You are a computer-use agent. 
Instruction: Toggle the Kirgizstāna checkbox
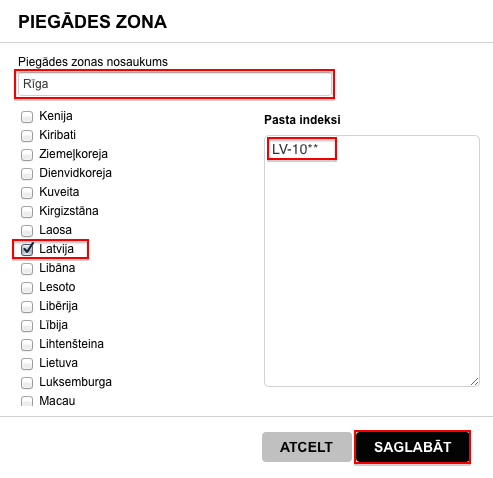point(27,212)
